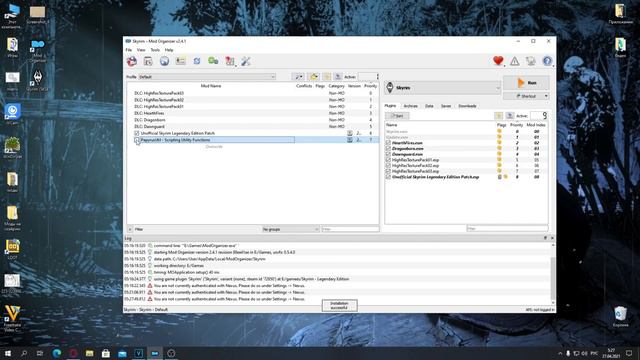
Task: Click mod list create backup icon
Action: (338, 77)
